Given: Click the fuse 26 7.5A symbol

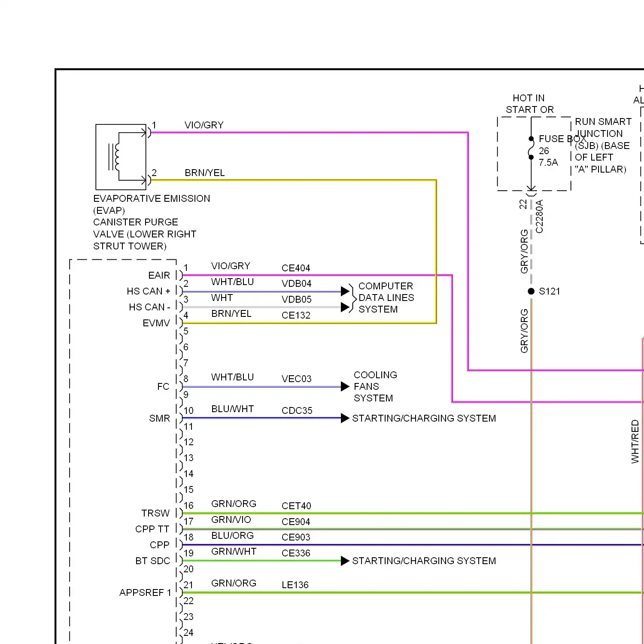Looking at the screenshot, I should (x=531, y=148).
